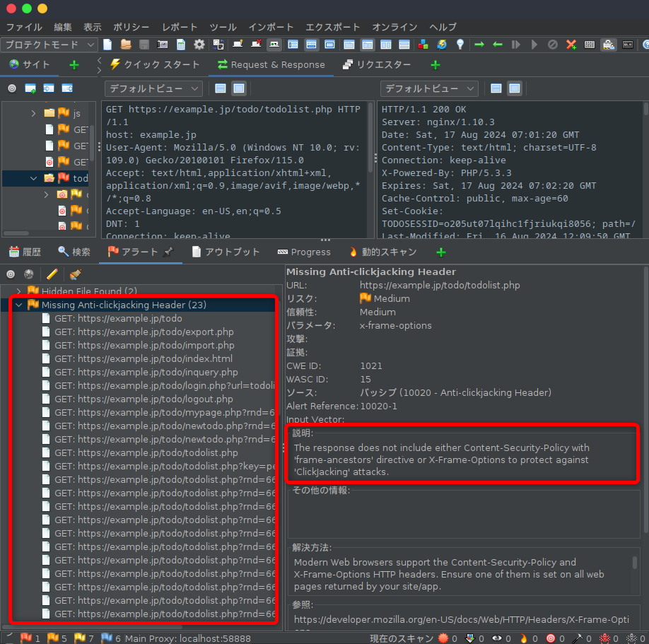Click the Sites panel target scope icon

click(12, 88)
